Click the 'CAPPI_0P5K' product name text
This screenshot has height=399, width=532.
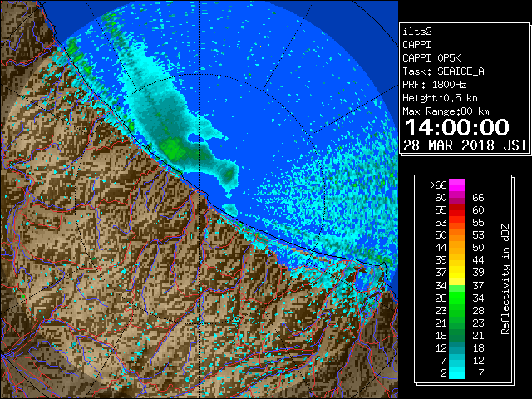tap(431, 58)
